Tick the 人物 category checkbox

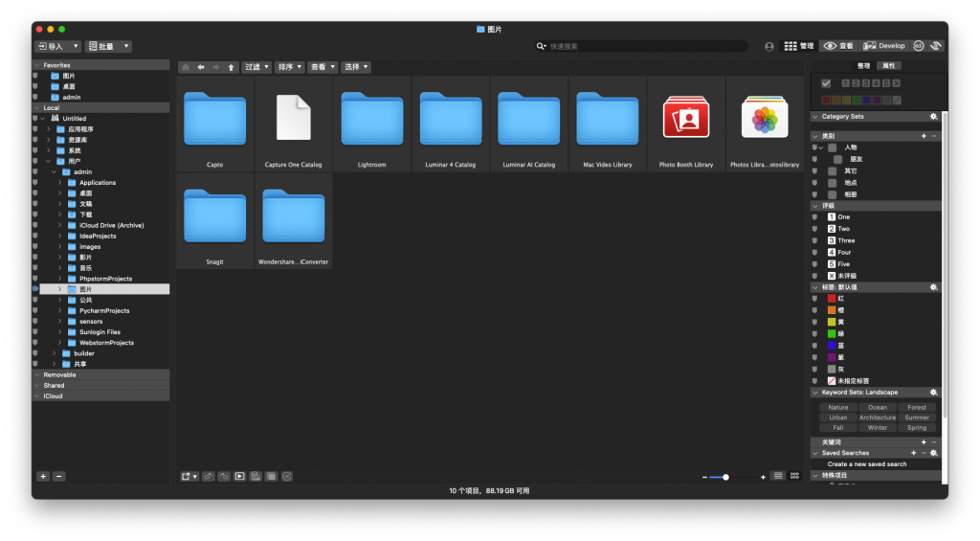point(833,147)
